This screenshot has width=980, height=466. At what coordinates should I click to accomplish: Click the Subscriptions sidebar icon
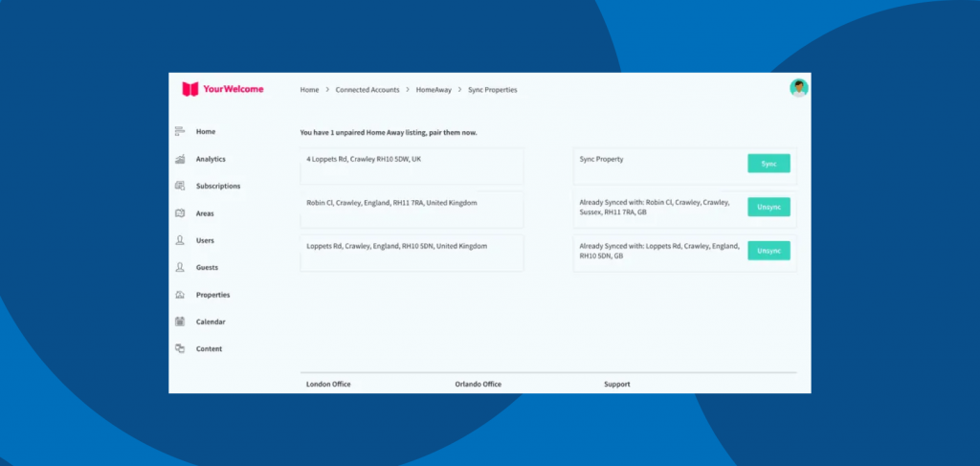click(x=179, y=186)
